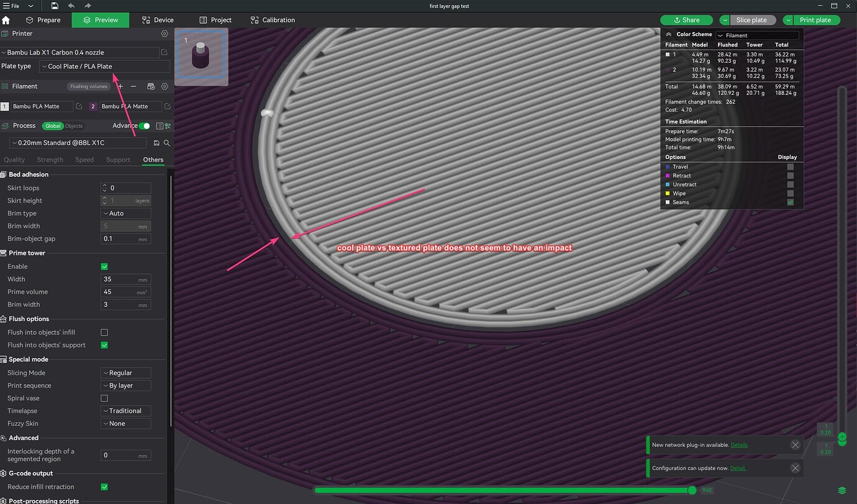
Task: Switch to the Prepare tab
Action: pos(43,20)
